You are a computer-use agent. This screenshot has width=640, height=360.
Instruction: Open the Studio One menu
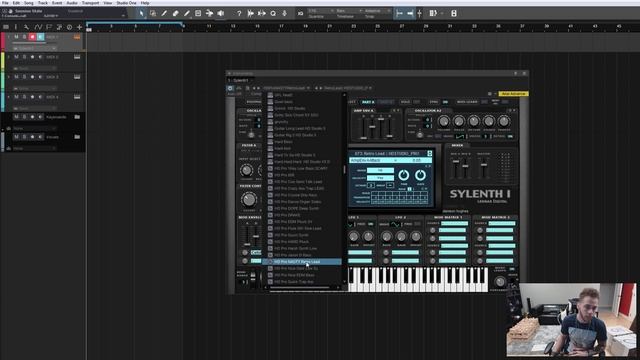pyautogui.click(x=127, y=3)
